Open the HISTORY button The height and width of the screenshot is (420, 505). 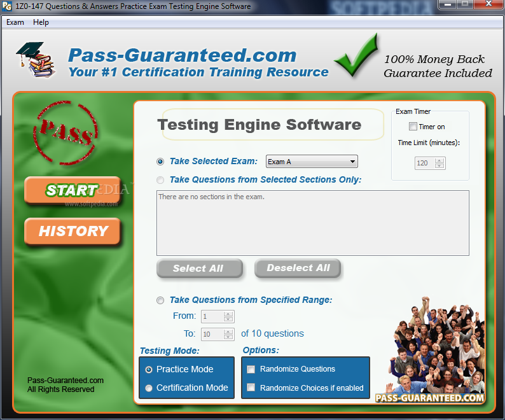pyautogui.click(x=72, y=231)
